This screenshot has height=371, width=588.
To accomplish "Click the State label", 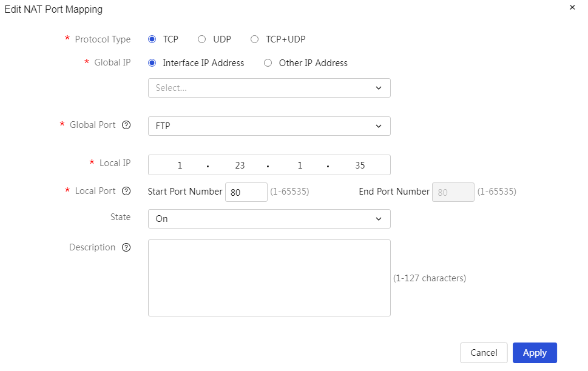I will coord(120,217).
